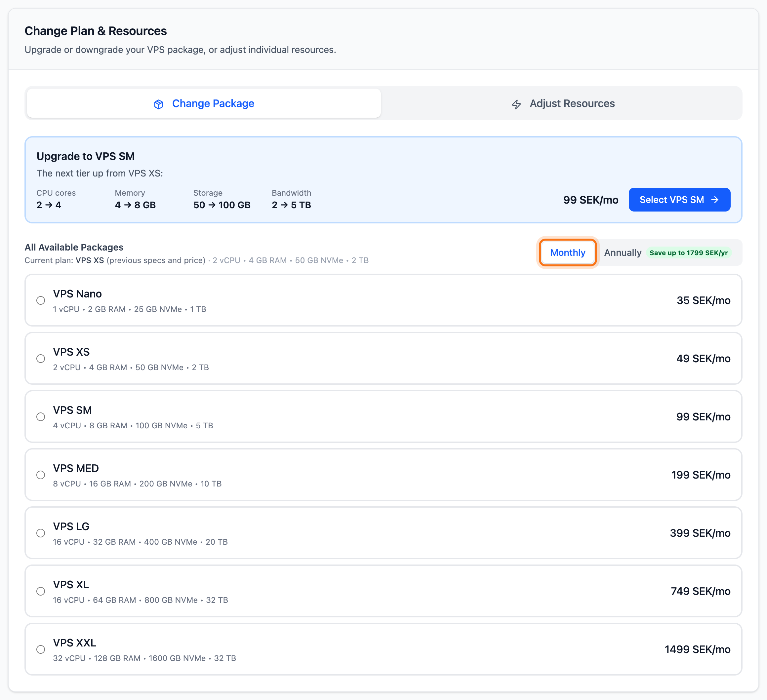Click the Select VPS SM button
This screenshot has width=767, height=700.
pyautogui.click(x=679, y=200)
